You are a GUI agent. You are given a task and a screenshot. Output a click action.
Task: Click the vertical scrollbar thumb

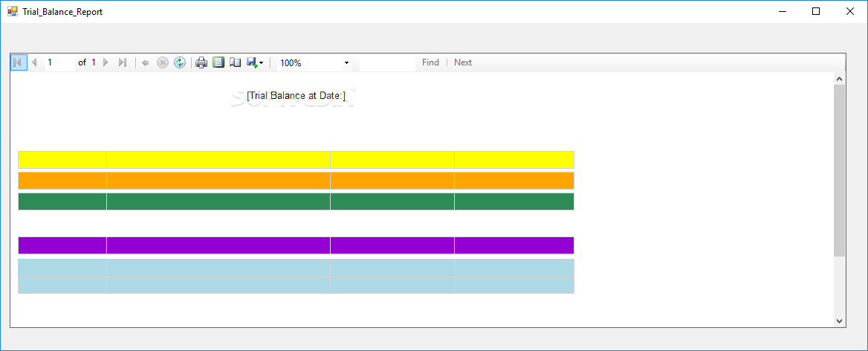839,170
